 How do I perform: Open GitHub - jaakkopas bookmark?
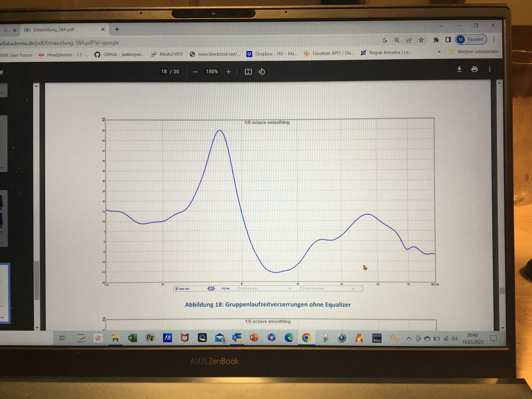(119, 54)
